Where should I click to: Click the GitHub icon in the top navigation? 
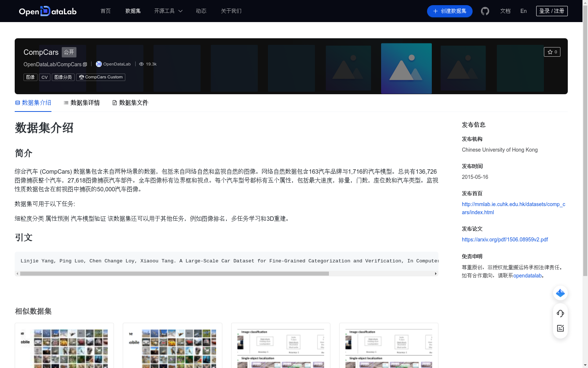point(485,11)
